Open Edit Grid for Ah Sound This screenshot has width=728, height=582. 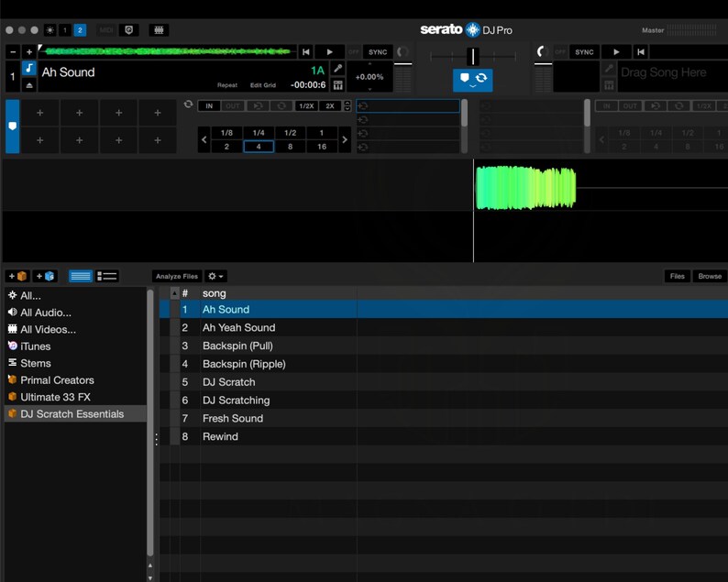coord(263,85)
